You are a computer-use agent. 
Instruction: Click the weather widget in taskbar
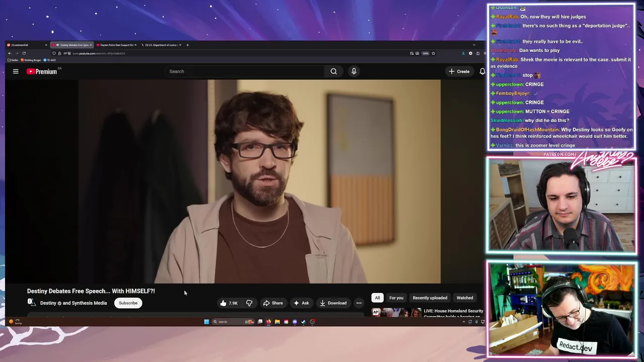15,322
